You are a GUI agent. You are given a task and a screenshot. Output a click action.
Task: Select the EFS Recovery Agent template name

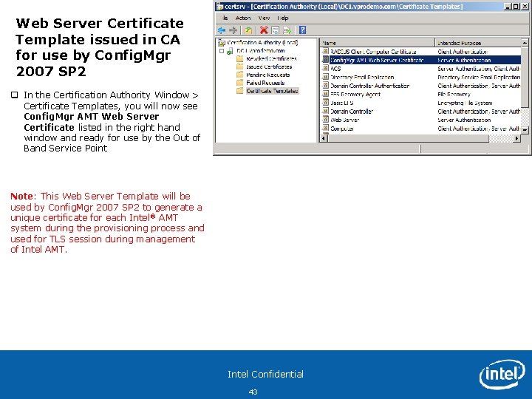(x=355, y=95)
